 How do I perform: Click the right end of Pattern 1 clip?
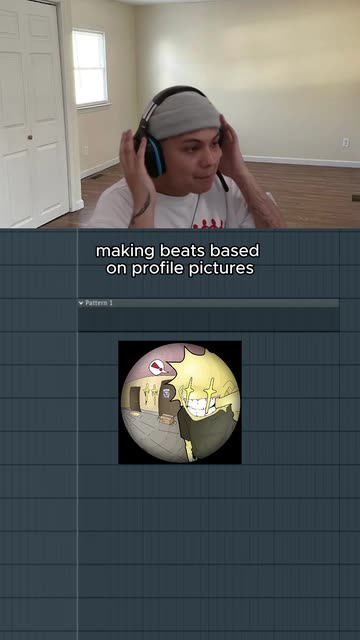point(336,315)
